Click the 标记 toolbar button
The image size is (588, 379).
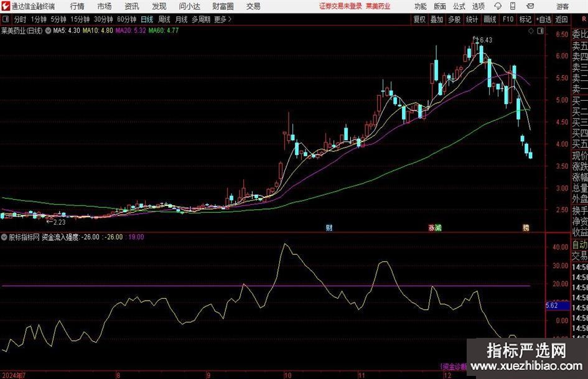click(x=525, y=19)
